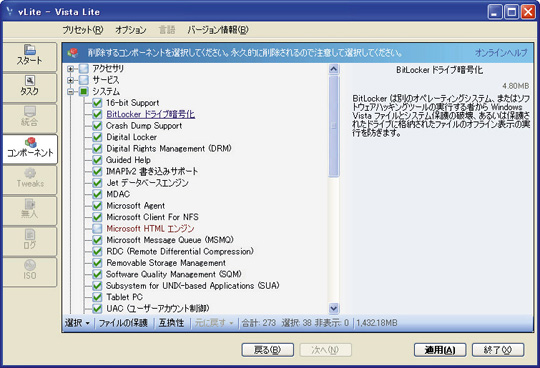
Task: Click the 戻る(B) button
Action: [268, 350]
